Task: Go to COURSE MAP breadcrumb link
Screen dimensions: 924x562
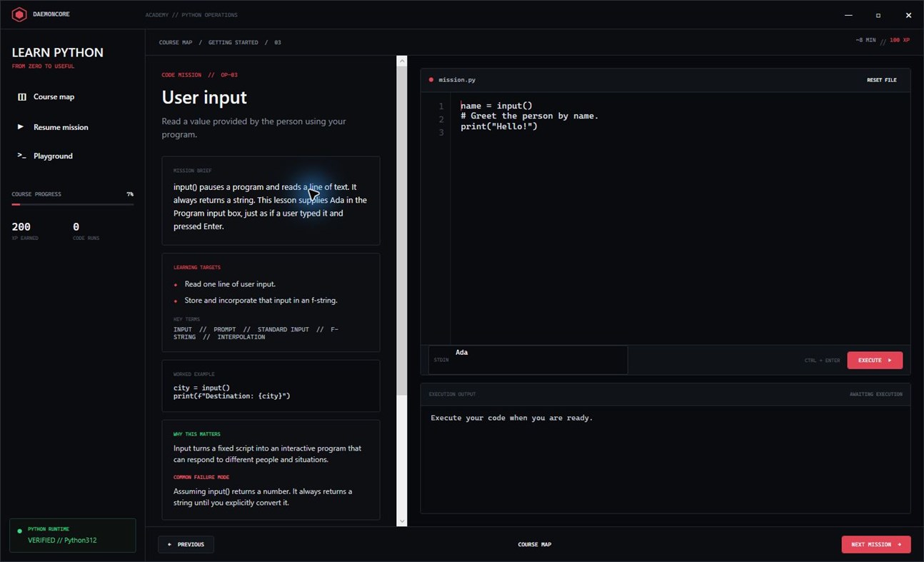Action: click(x=176, y=42)
